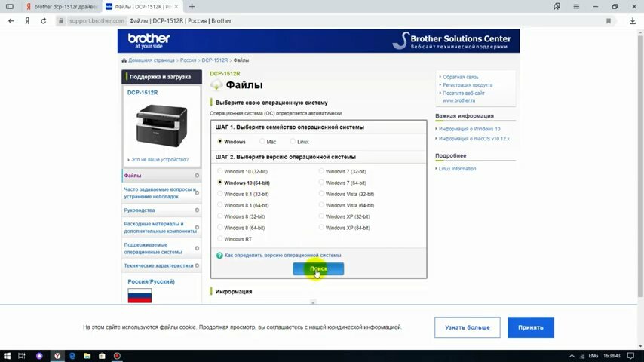Open Windows Start menu
Image resolution: width=644 pixels, height=362 pixels.
pos(7,356)
